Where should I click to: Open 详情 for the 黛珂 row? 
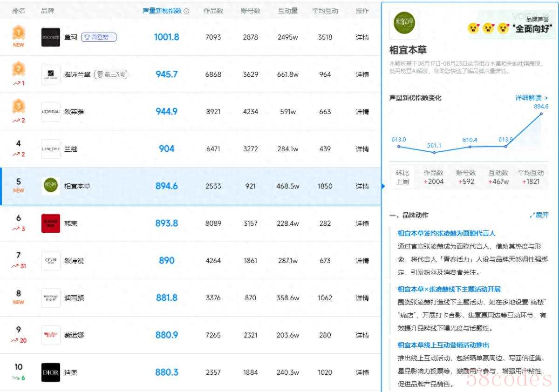pos(362,37)
